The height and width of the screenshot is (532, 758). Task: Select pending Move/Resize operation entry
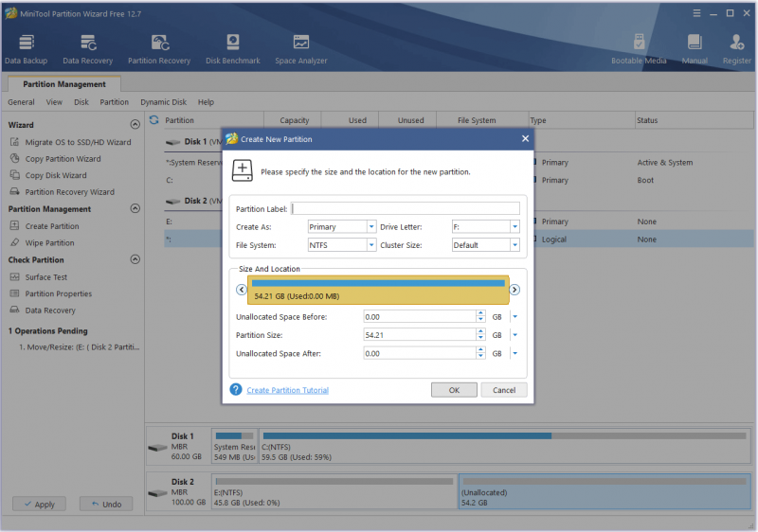click(80, 347)
